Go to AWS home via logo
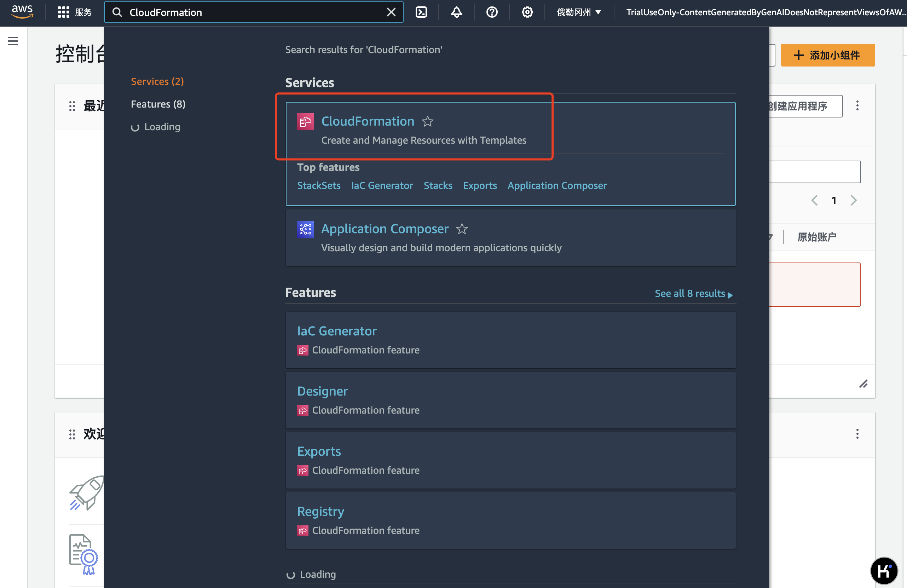 (23, 12)
